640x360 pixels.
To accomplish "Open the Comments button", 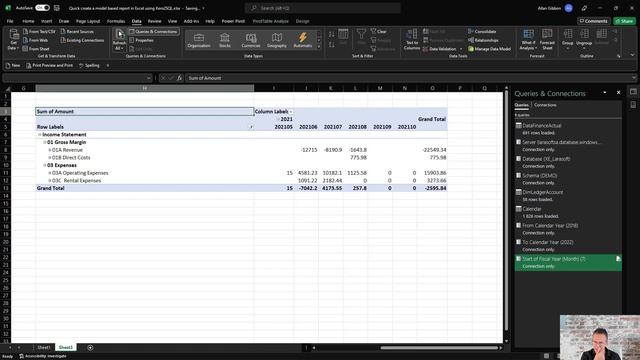I will click(593, 21).
